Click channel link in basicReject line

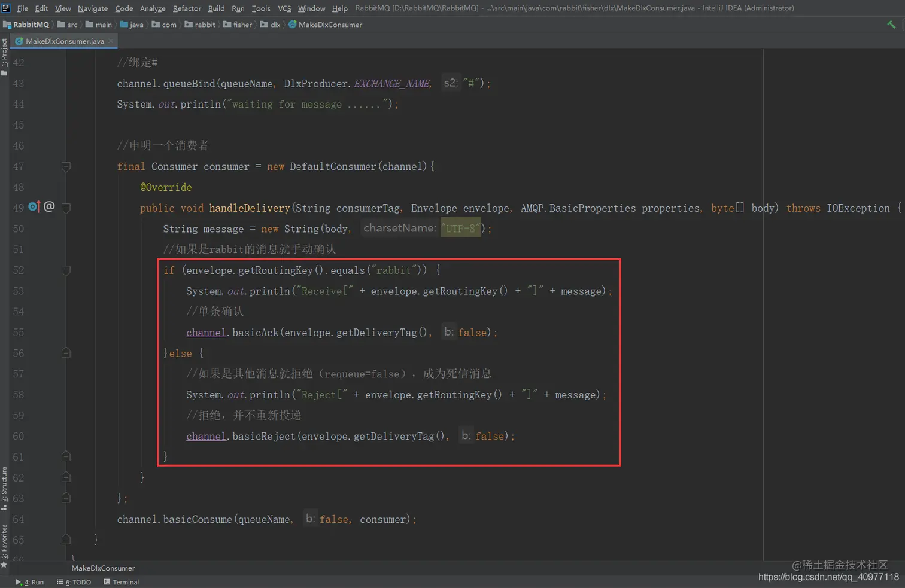coord(206,437)
